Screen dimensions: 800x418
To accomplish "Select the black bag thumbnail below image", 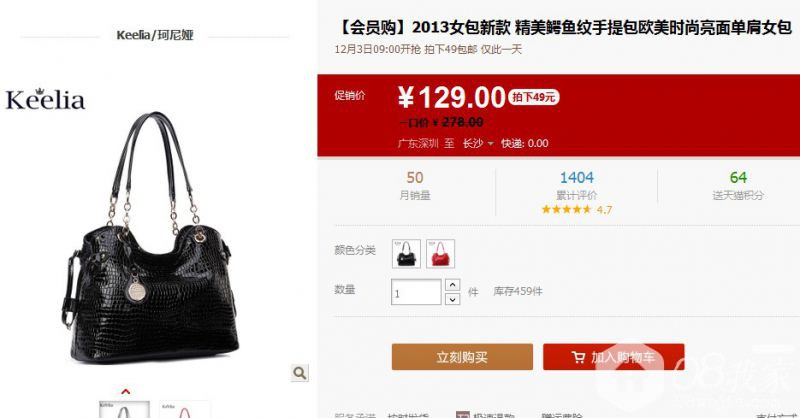I will tap(124, 410).
